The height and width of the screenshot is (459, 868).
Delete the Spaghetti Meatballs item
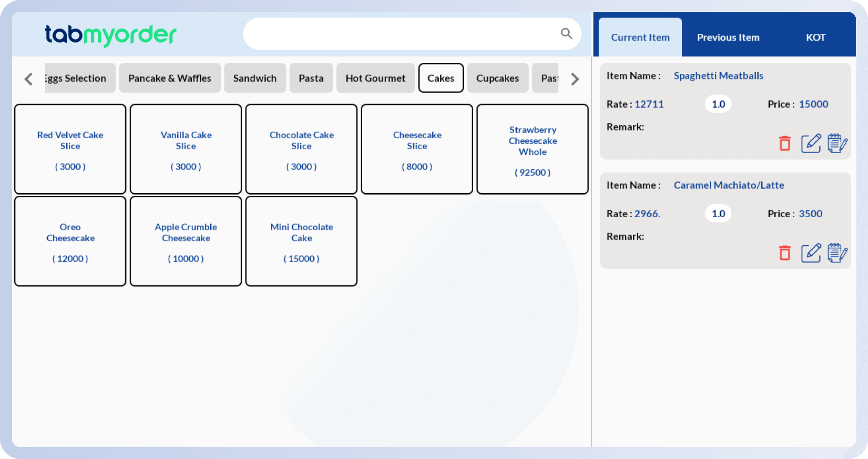coord(784,144)
